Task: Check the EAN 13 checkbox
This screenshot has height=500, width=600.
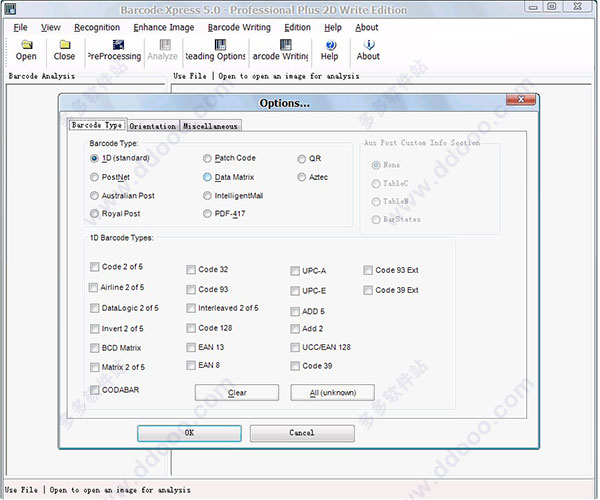Action: coord(191,347)
